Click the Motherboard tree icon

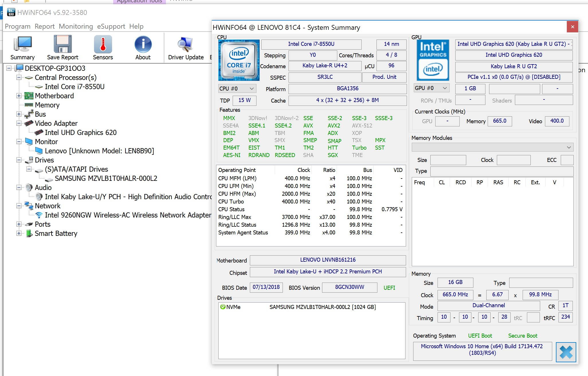(29, 96)
